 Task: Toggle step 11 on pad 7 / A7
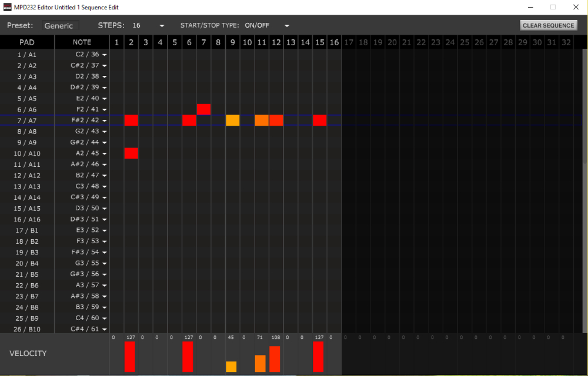click(x=262, y=120)
